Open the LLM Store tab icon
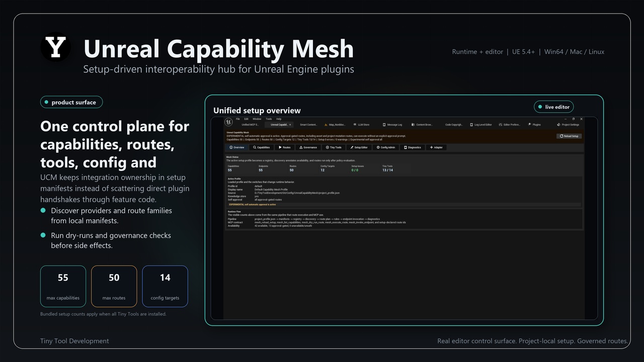644x362 pixels. pyautogui.click(x=354, y=125)
